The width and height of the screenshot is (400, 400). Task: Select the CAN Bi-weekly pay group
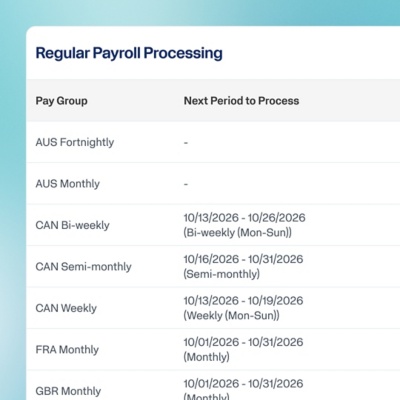72,225
